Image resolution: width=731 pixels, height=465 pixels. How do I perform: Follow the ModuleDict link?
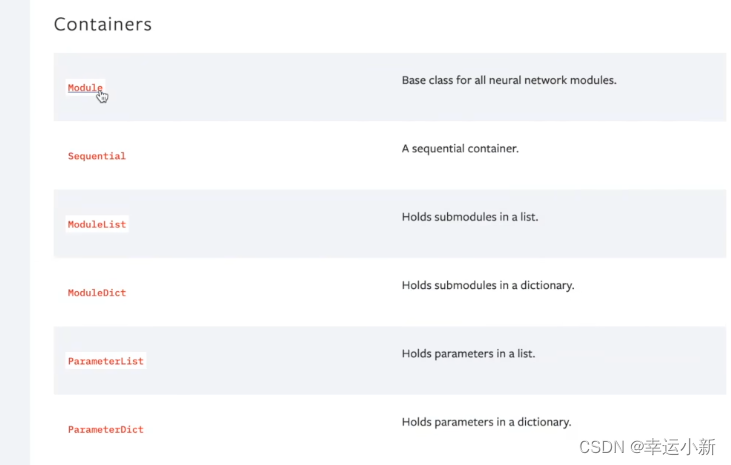pyautogui.click(x=96, y=293)
